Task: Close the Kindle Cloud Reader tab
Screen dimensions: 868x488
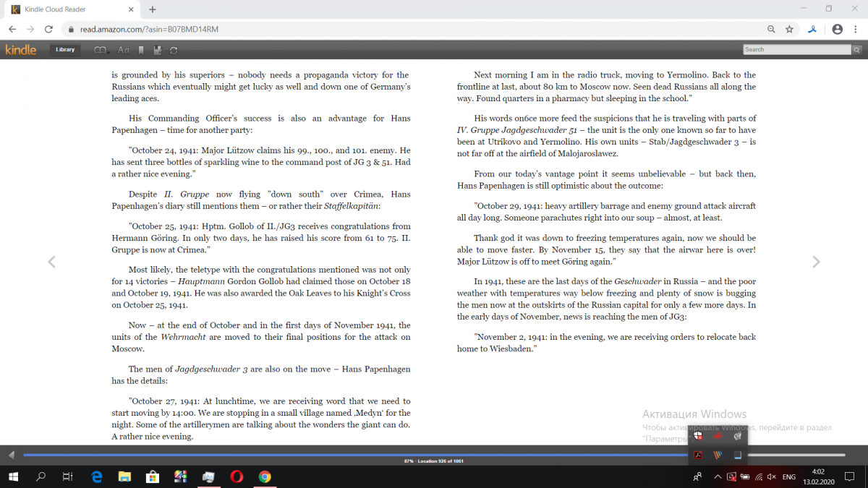Action: (131, 9)
